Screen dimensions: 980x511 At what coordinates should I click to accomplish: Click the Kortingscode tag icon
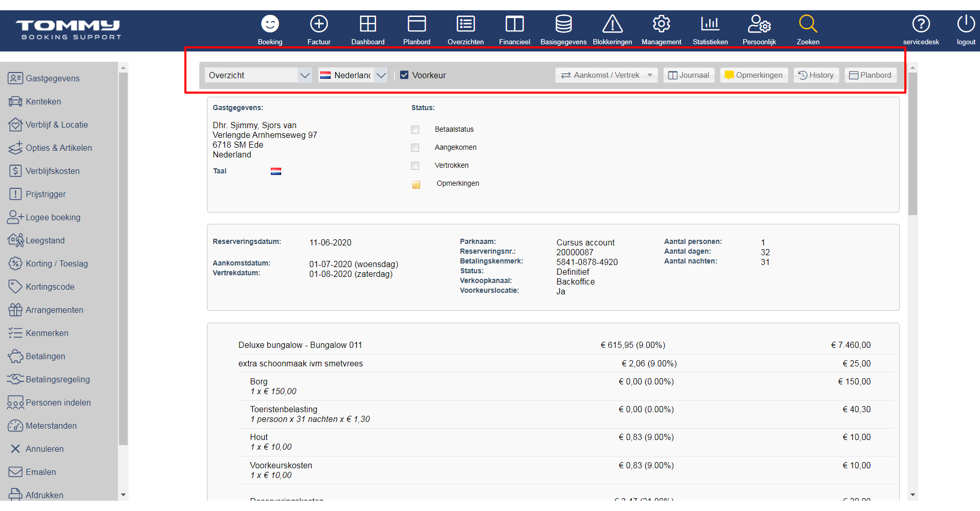pyautogui.click(x=15, y=287)
